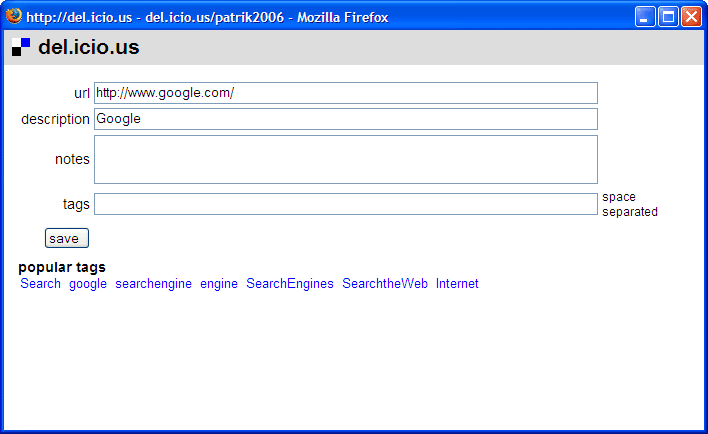Maximize the Firefox window
Screen dimensions: 708x434
[668, 17]
